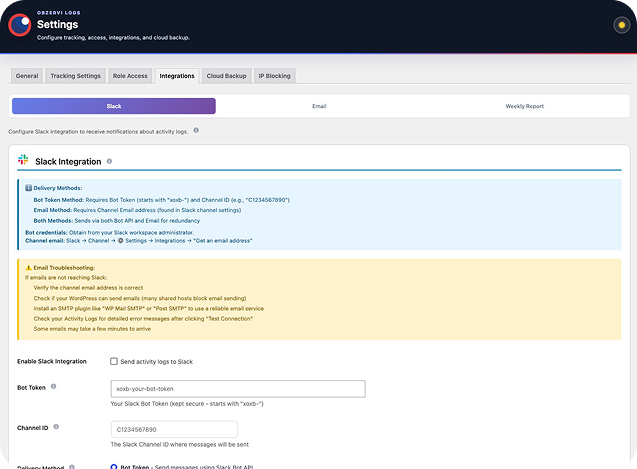Enable Send activity logs to Slack checkbox

click(114, 361)
